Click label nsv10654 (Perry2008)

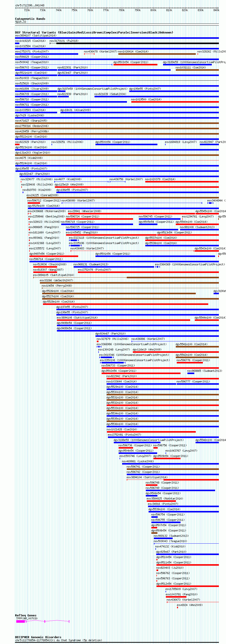tap(57, 286)
